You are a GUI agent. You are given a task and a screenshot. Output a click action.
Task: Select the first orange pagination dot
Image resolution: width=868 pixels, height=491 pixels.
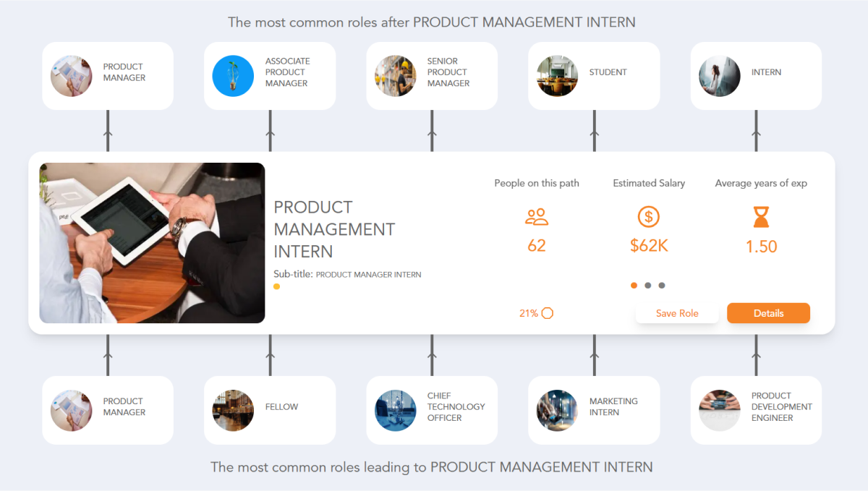tap(634, 285)
